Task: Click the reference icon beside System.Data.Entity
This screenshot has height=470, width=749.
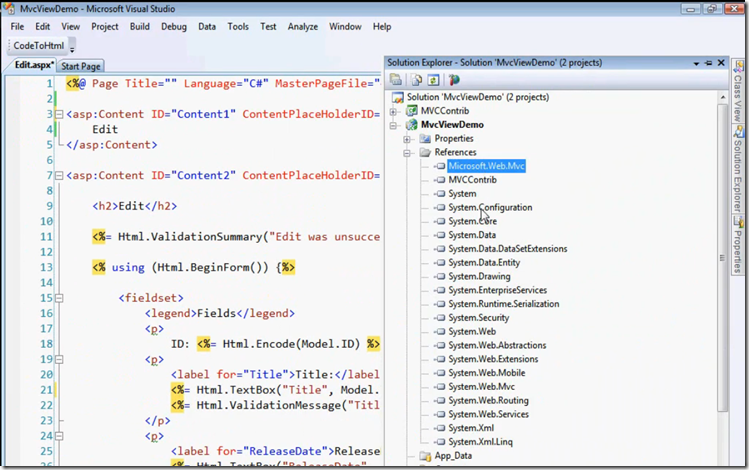Action: (440, 263)
